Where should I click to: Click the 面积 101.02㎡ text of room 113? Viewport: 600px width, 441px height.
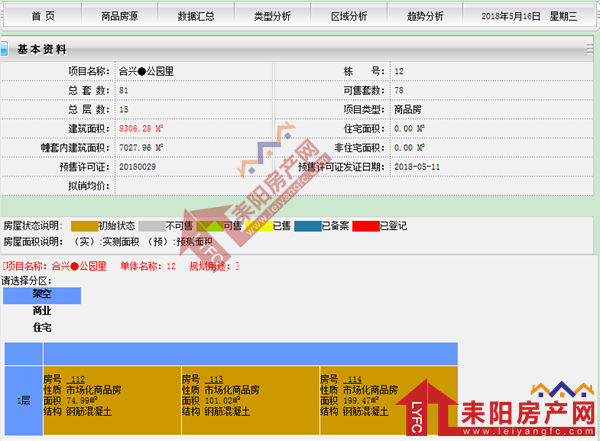(x=211, y=401)
